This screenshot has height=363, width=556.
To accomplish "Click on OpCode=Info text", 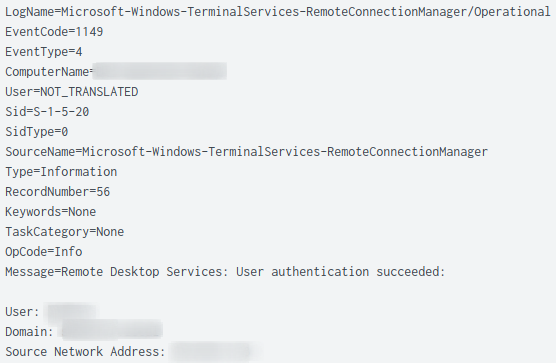I will (x=44, y=252).
